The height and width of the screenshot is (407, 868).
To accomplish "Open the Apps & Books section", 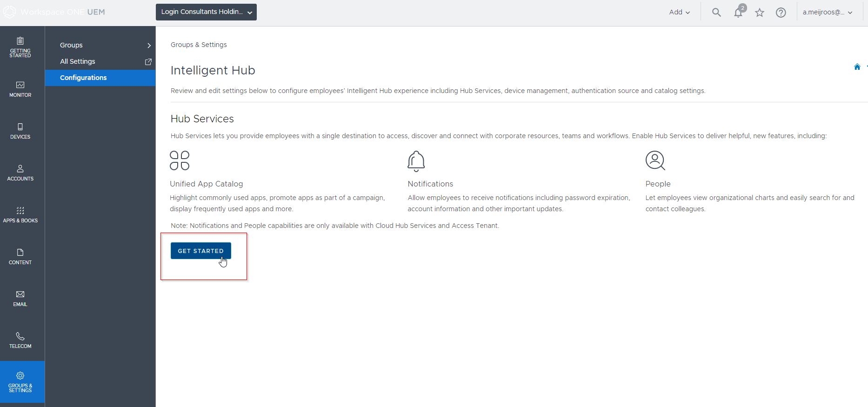I will [x=20, y=214].
